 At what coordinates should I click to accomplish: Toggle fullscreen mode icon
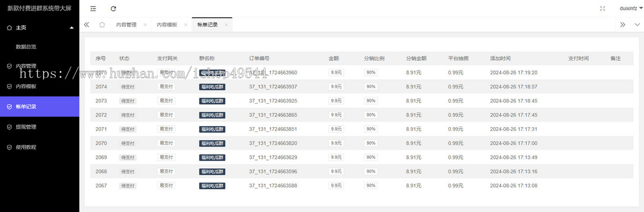[602, 9]
